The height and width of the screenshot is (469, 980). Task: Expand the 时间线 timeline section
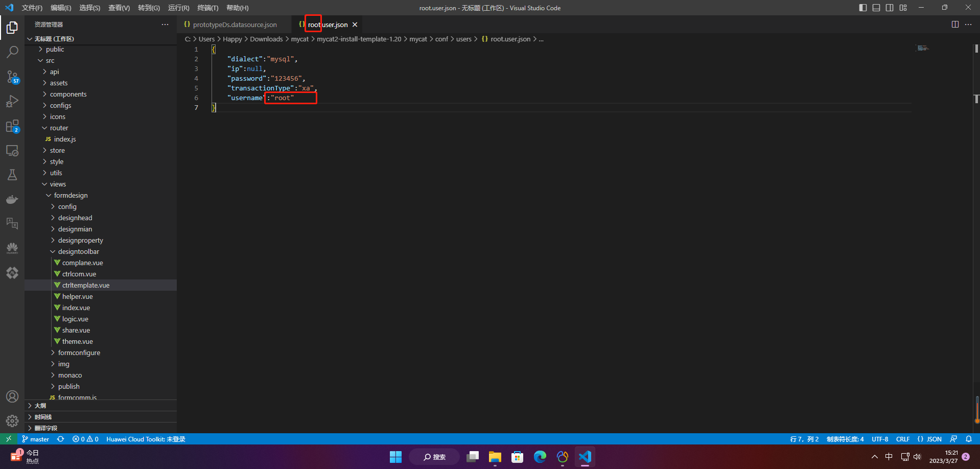101,417
